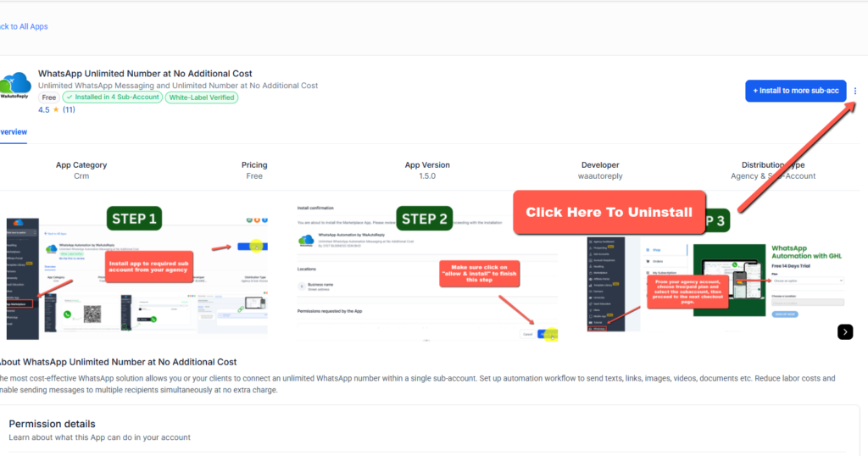Click the app subtitle Unlimited WhatsApp Messaging
The width and height of the screenshot is (868, 456).
[x=178, y=86]
